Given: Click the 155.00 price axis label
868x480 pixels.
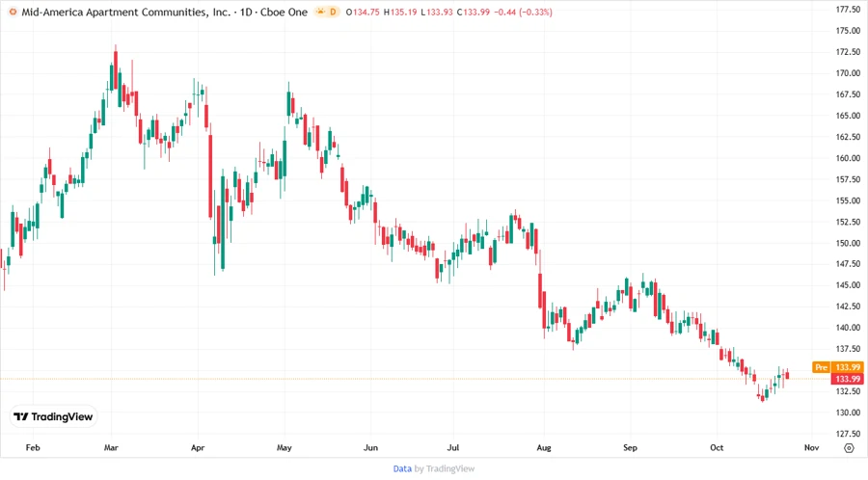Looking at the screenshot, I should click(848, 200).
